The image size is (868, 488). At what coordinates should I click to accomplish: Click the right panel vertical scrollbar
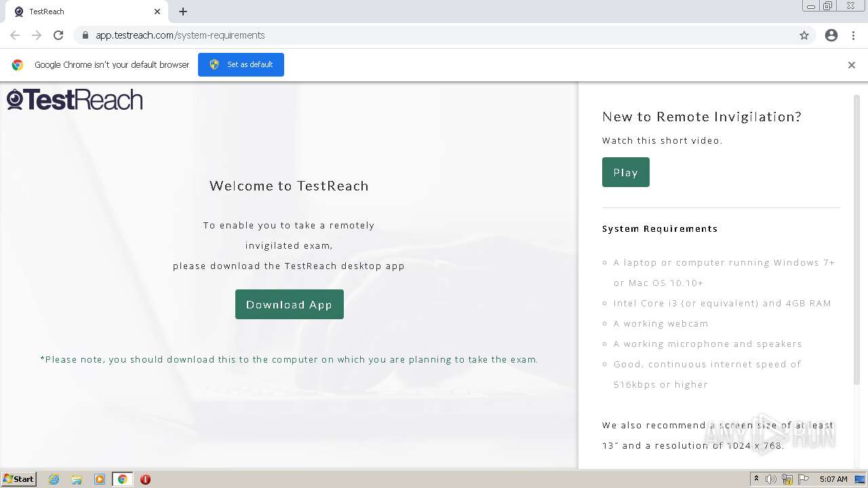[856, 241]
